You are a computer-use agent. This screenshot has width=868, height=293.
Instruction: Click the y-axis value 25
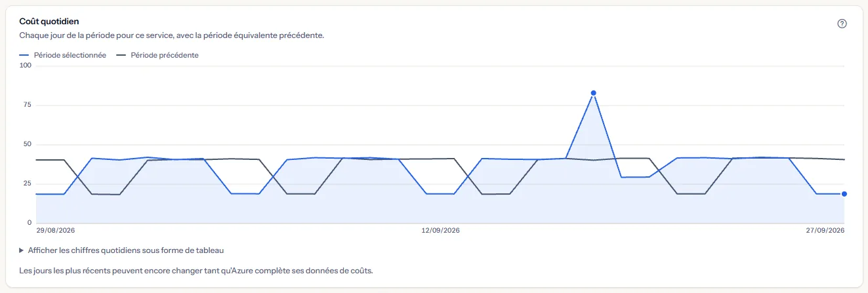28,184
